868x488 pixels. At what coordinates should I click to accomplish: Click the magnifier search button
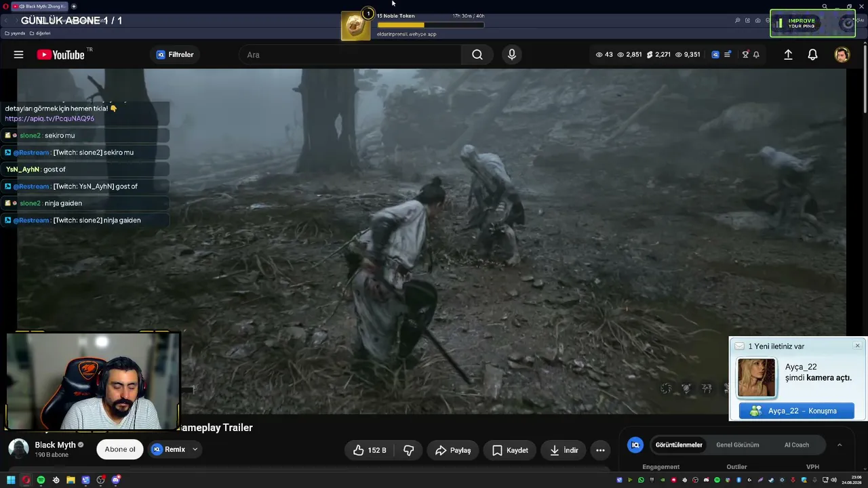[x=477, y=55]
